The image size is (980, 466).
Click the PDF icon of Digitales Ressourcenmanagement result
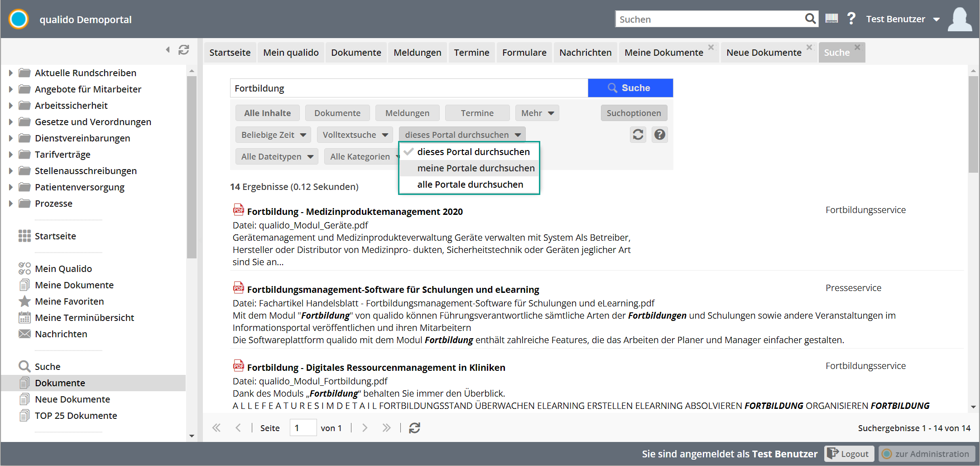pyautogui.click(x=238, y=366)
